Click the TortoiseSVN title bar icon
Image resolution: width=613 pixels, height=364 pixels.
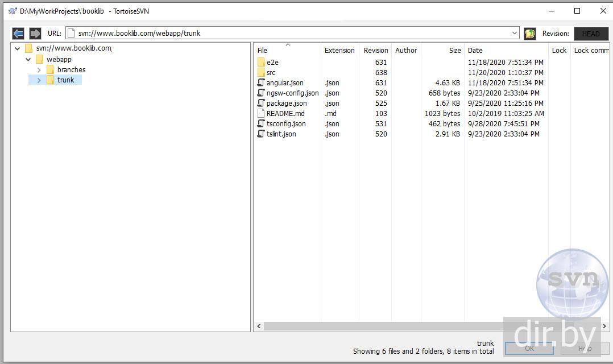(x=13, y=11)
